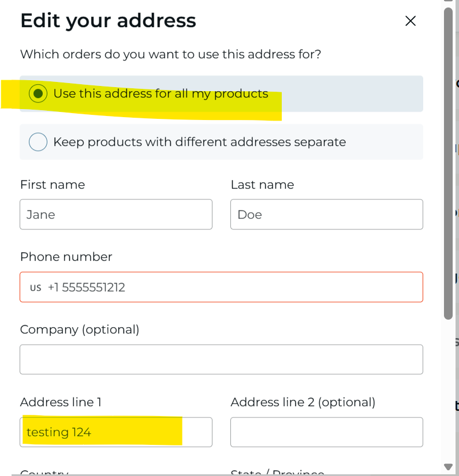Click the vertical scrollbar thumb

(448, 164)
